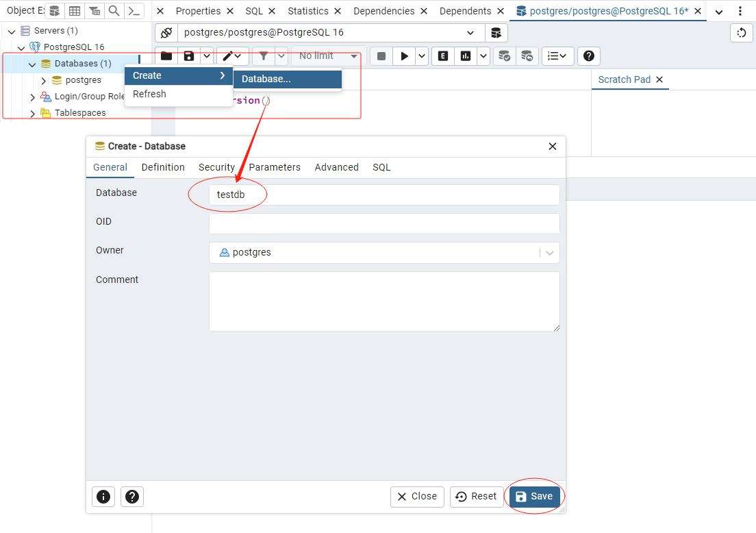Select the Create context menu entry
Screen dimensions: 756x533
(179, 76)
